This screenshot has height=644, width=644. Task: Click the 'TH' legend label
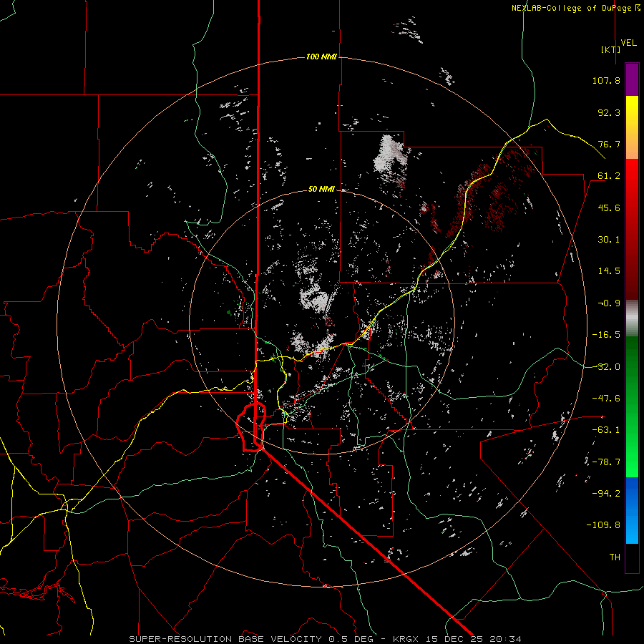click(x=615, y=557)
